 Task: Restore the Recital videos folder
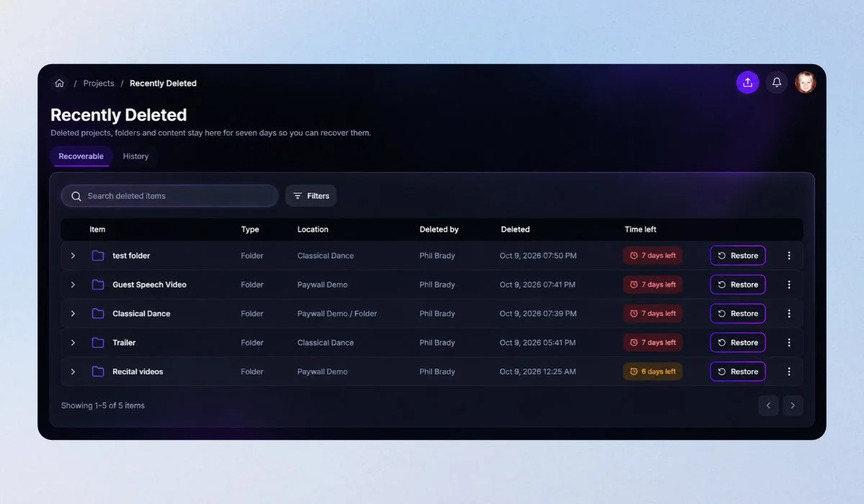coord(738,372)
